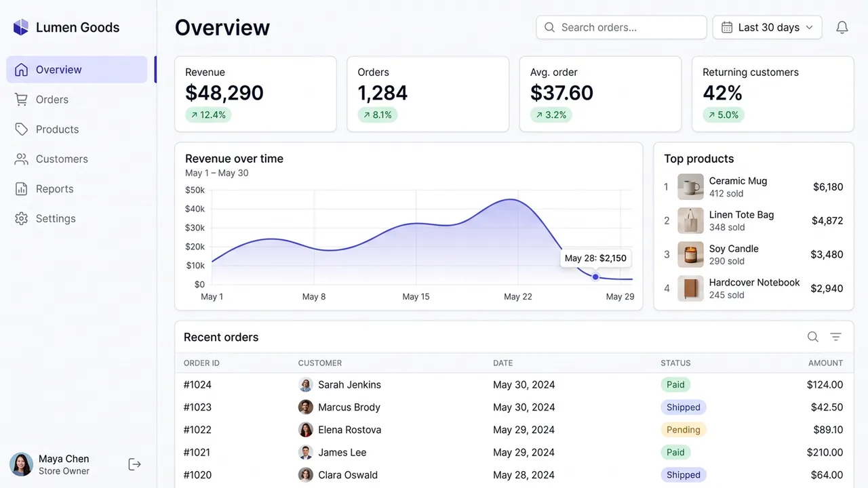Click the Overview home icon
The image size is (868, 488).
22,70
